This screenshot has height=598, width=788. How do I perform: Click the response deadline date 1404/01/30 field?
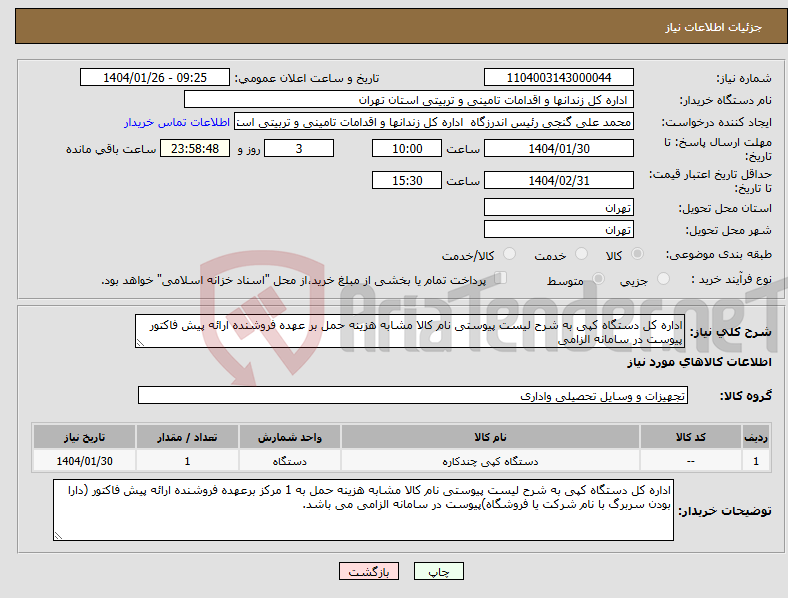558,148
